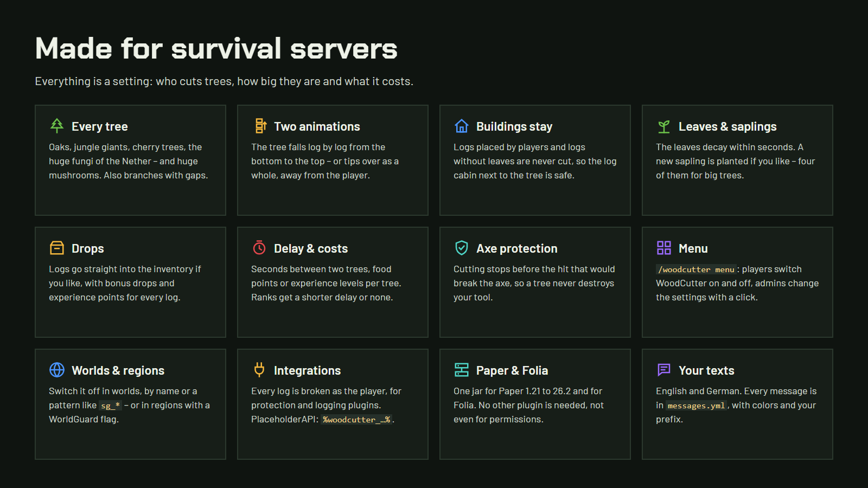Screen dimensions: 868x488
Task: Click the text 'Ranks get a shorter delay or none.'
Action: [322, 297]
